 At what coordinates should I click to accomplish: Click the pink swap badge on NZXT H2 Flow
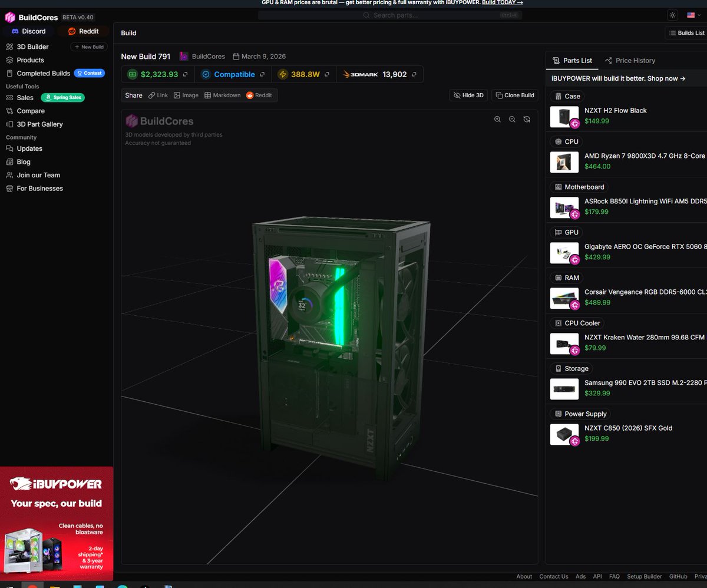click(574, 123)
